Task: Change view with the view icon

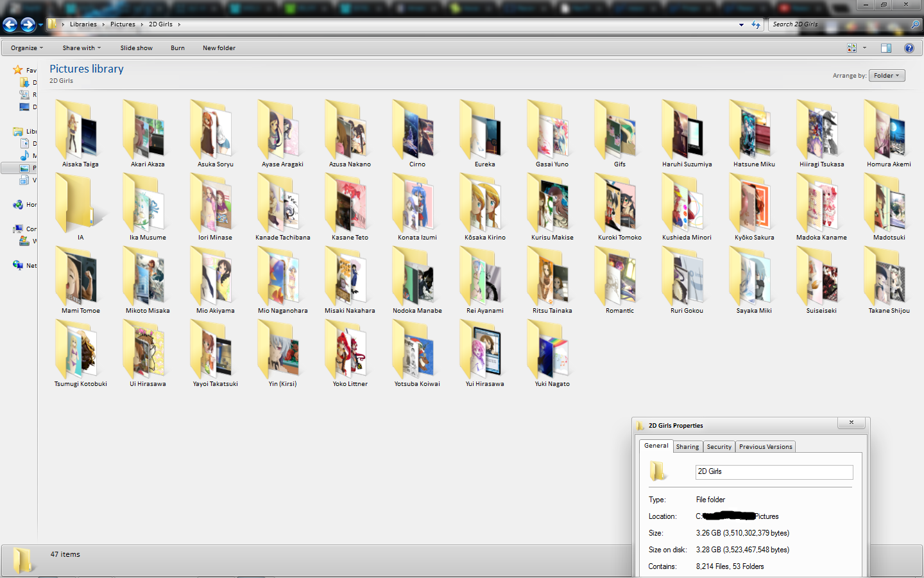Action: point(851,48)
